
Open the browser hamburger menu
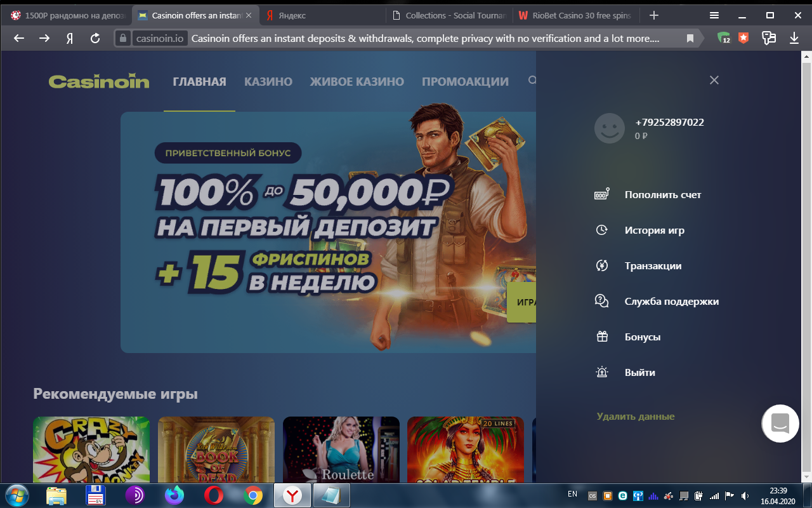point(714,15)
